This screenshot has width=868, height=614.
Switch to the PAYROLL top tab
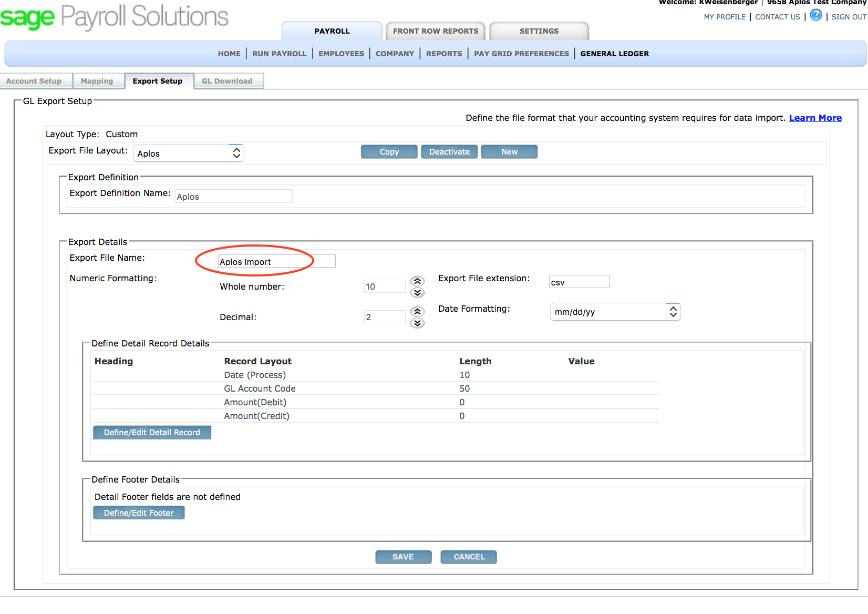(332, 31)
